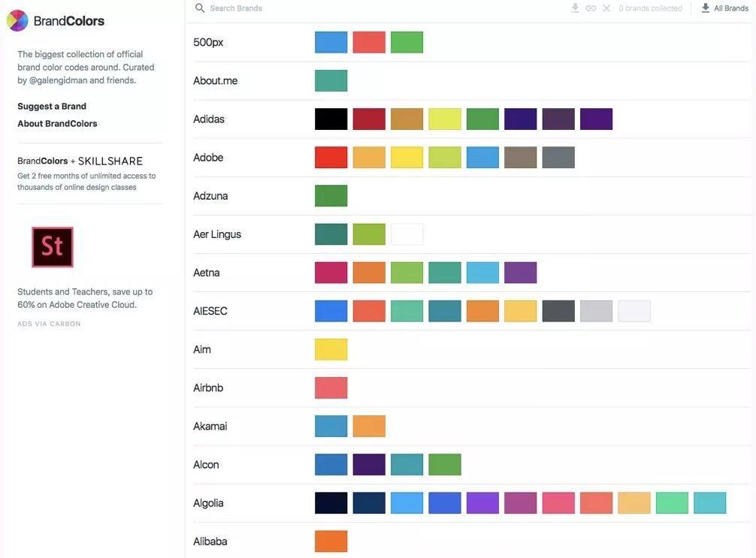The height and width of the screenshot is (558, 756).
Task: Select the Adidas brand row name
Action: tap(209, 119)
